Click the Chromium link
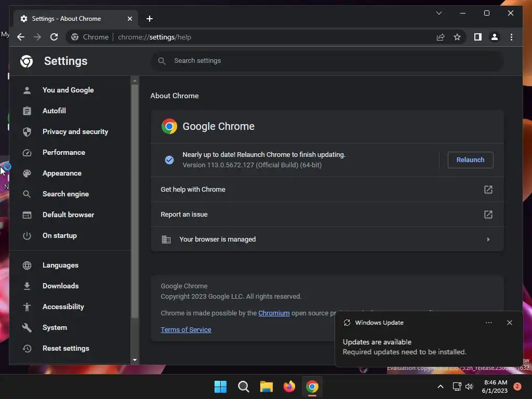The image size is (532, 399). click(274, 313)
